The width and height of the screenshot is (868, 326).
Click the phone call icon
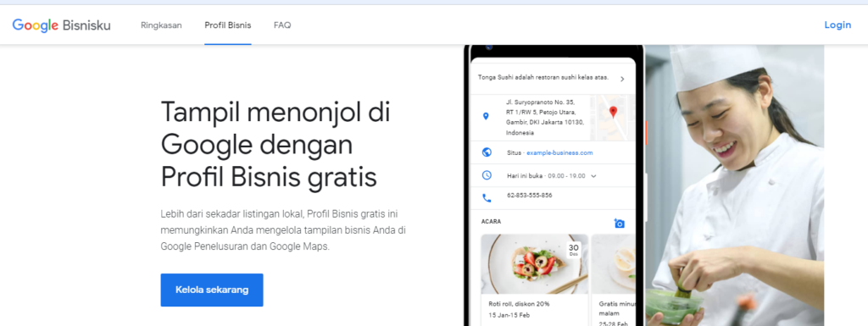(x=487, y=197)
